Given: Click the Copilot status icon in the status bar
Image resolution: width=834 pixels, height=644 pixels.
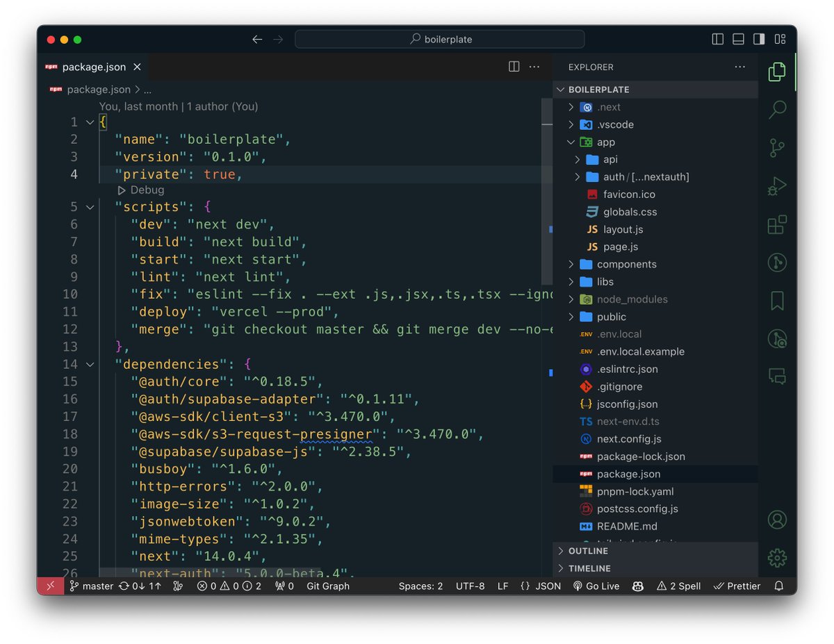Looking at the screenshot, I should coord(637,586).
